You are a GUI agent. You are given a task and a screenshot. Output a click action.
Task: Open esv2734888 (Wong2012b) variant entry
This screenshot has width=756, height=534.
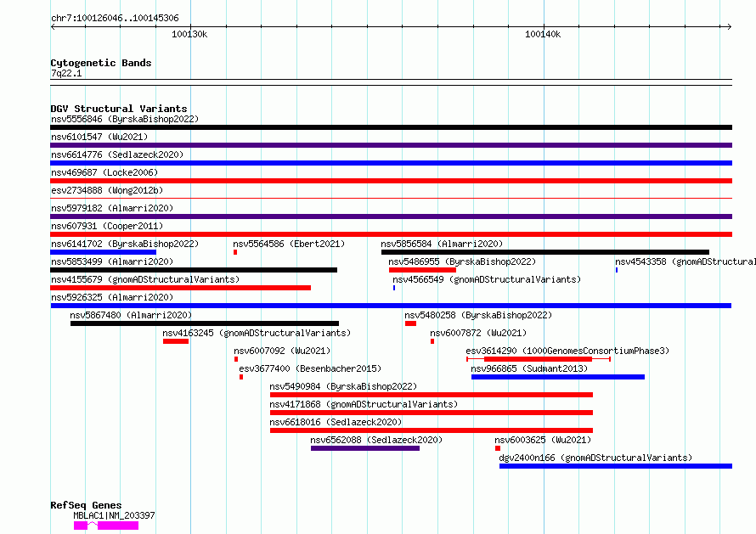[x=107, y=190]
